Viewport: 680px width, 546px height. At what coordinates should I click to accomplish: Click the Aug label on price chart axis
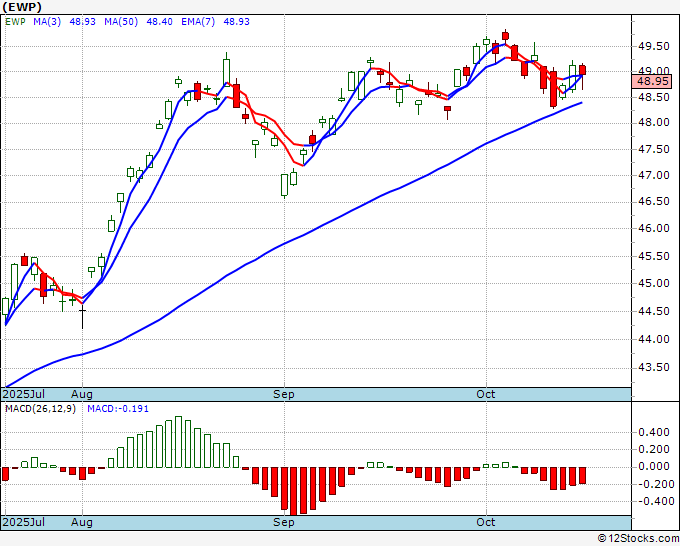pyautogui.click(x=82, y=394)
